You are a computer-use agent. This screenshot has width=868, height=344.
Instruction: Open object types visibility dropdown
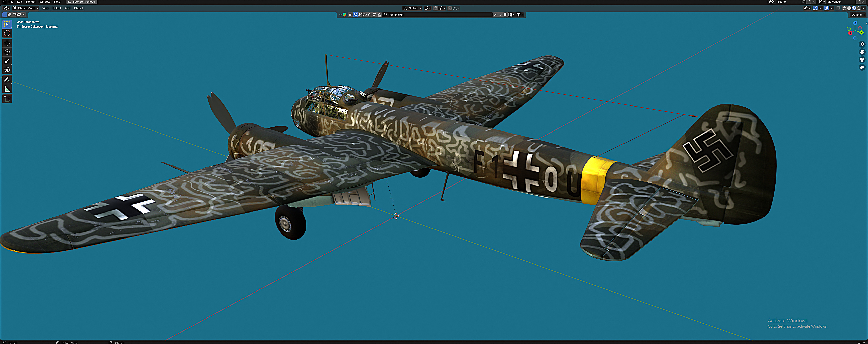click(x=807, y=8)
